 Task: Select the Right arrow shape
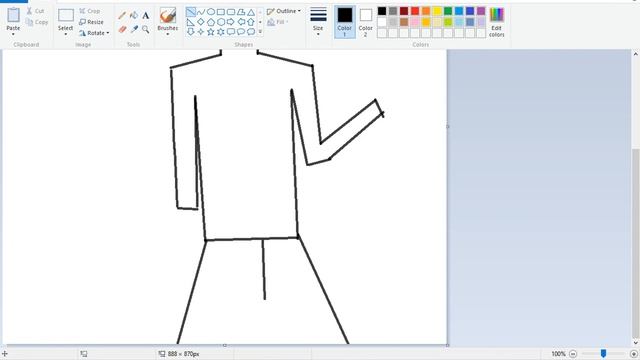pos(231,22)
